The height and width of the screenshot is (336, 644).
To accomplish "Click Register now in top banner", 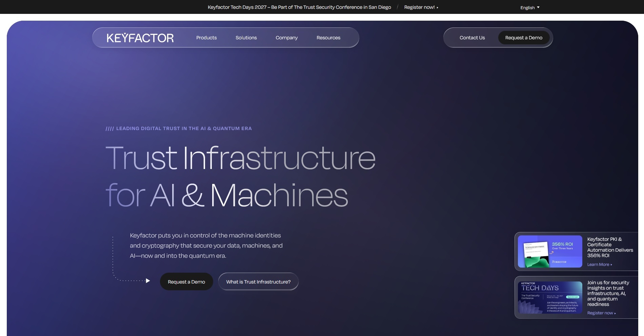I will pyautogui.click(x=421, y=7).
